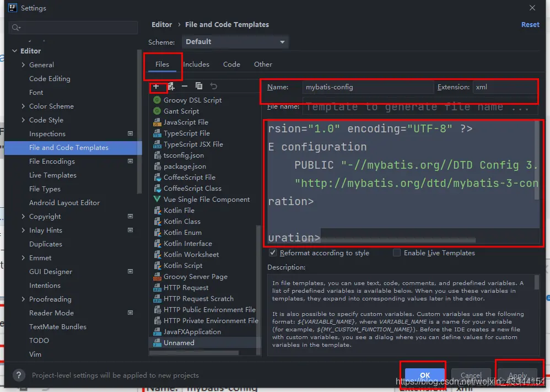Click the Cancel button
The width and height of the screenshot is (550, 392).
point(471,375)
